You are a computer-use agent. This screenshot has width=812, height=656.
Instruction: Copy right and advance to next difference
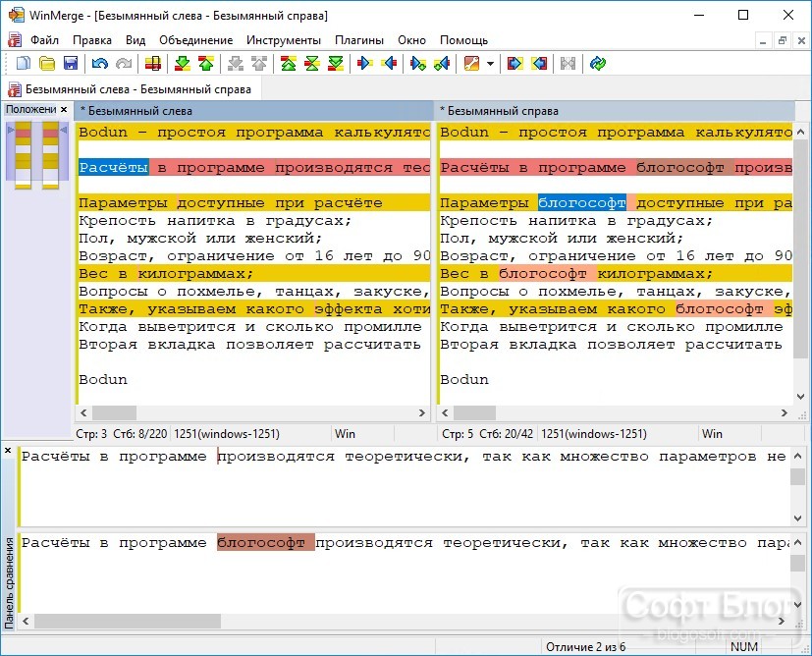pyautogui.click(x=418, y=64)
